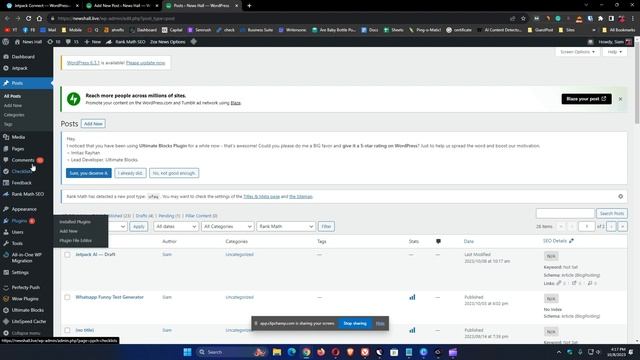640x360 pixels.
Task: Click the I already did button
Action: point(130,173)
